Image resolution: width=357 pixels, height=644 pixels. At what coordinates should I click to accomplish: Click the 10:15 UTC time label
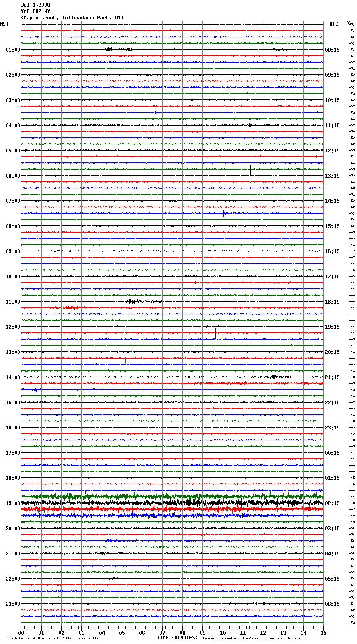point(332,100)
